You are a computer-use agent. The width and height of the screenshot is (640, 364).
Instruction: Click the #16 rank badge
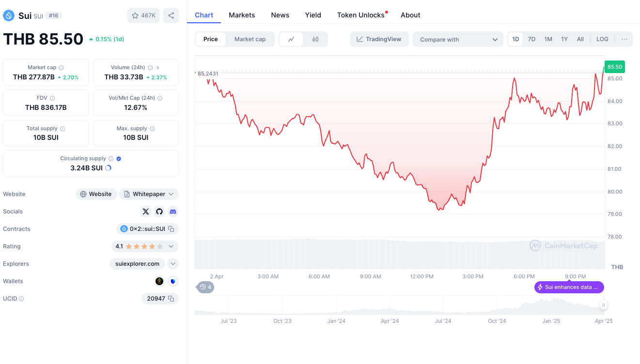[x=54, y=15]
